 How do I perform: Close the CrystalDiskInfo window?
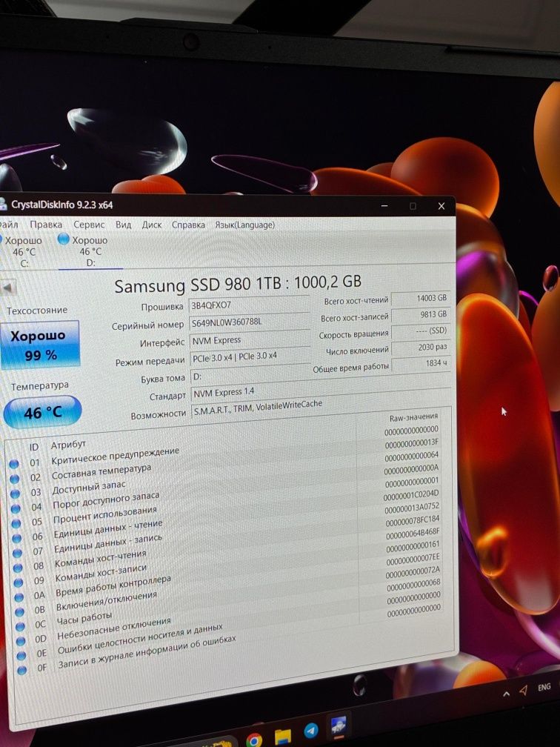tap(441, 206)
